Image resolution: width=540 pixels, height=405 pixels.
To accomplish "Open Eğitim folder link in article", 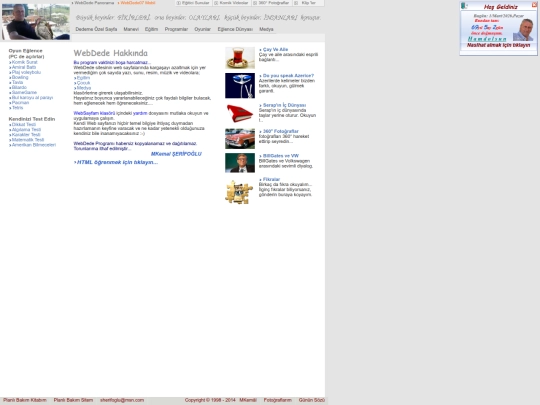I will tap(83, 78).
